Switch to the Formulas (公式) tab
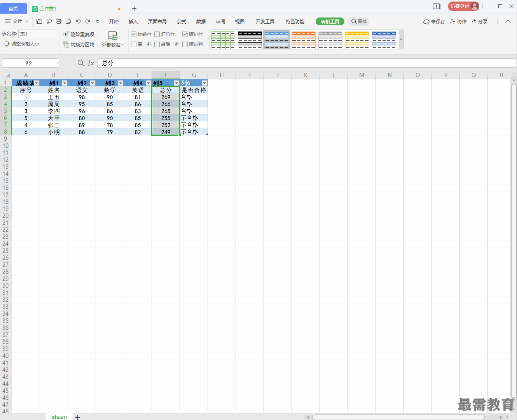 tap(182, 22)
